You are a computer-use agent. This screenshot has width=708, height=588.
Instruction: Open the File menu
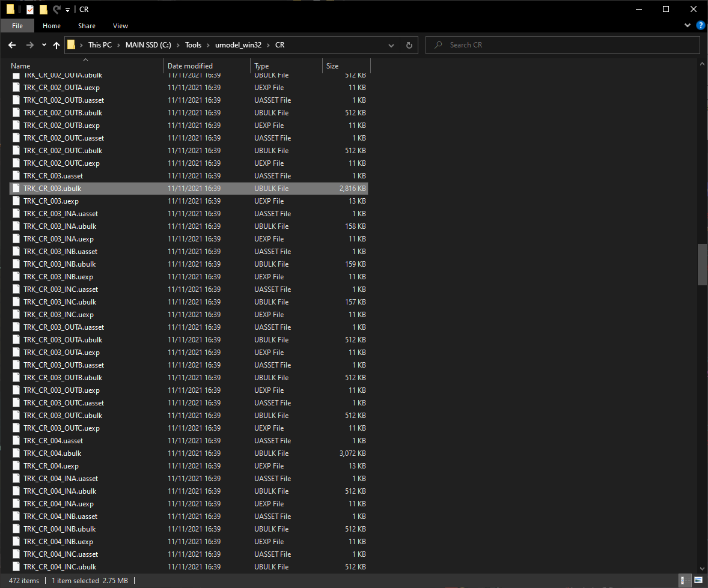tap(17, 26)
